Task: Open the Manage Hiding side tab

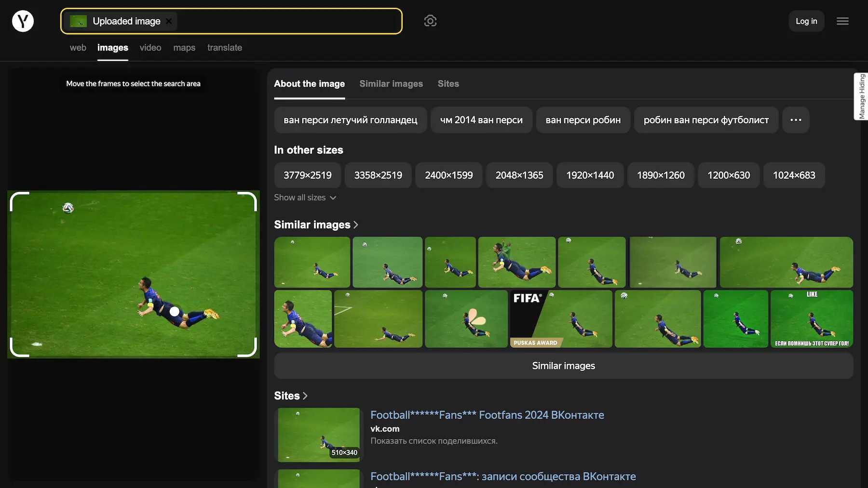Action: (x=861, y=96)
